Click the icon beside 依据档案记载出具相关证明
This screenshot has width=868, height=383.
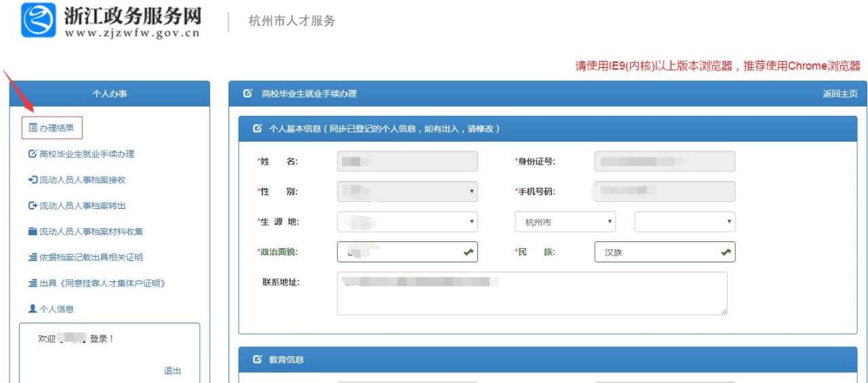33,257
